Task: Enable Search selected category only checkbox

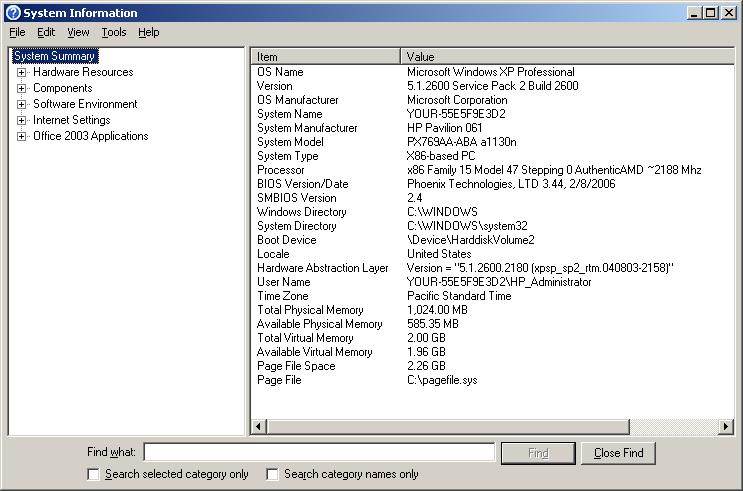Action: coord(94,474)
